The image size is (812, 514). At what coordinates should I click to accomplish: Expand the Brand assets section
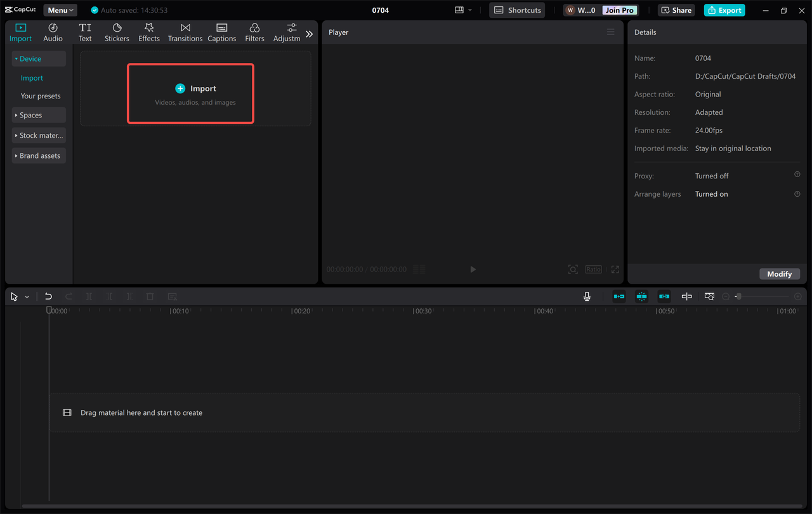tap(39, 155)
